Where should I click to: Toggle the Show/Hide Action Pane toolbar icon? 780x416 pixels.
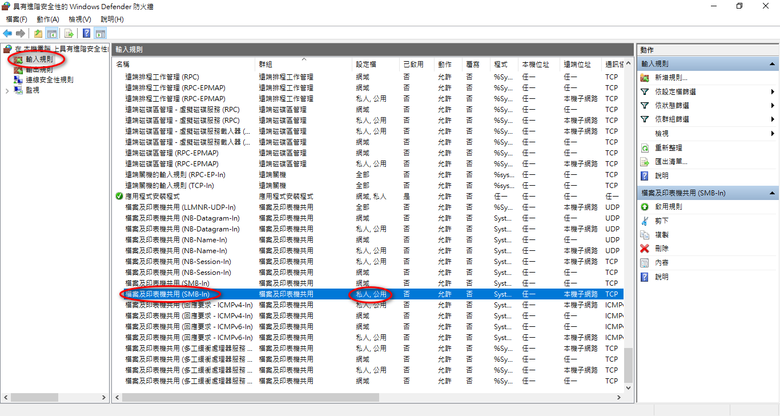[100, 33]
